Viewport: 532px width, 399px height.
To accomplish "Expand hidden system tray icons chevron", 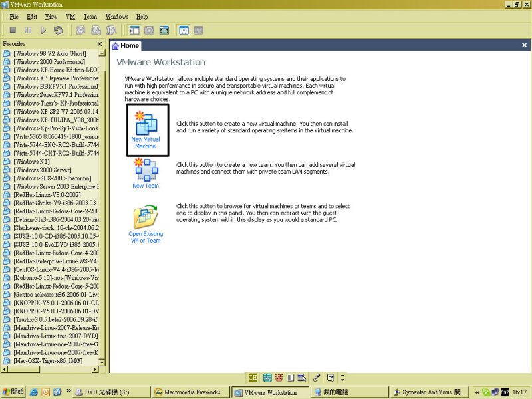I will tap(477, 392).
